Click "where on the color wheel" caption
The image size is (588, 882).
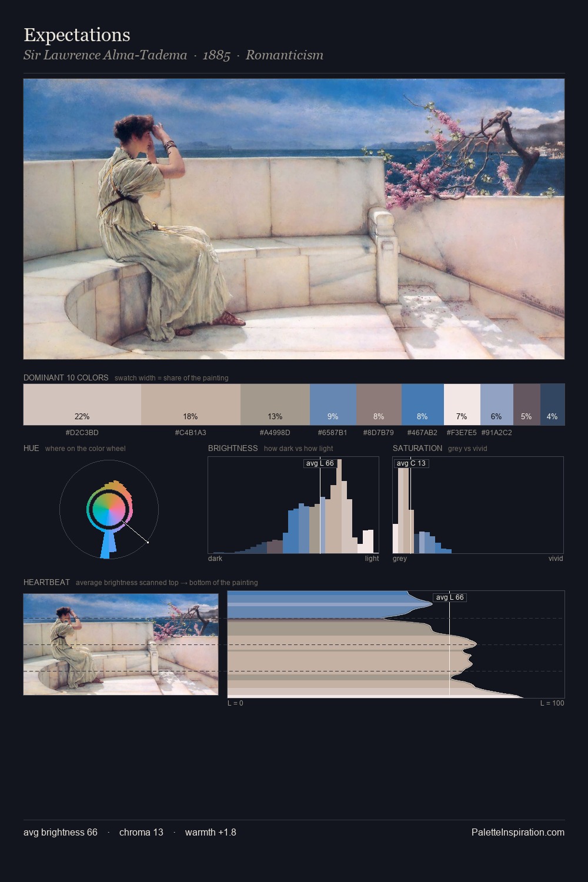pyautogui.click(x=85, y=449)
